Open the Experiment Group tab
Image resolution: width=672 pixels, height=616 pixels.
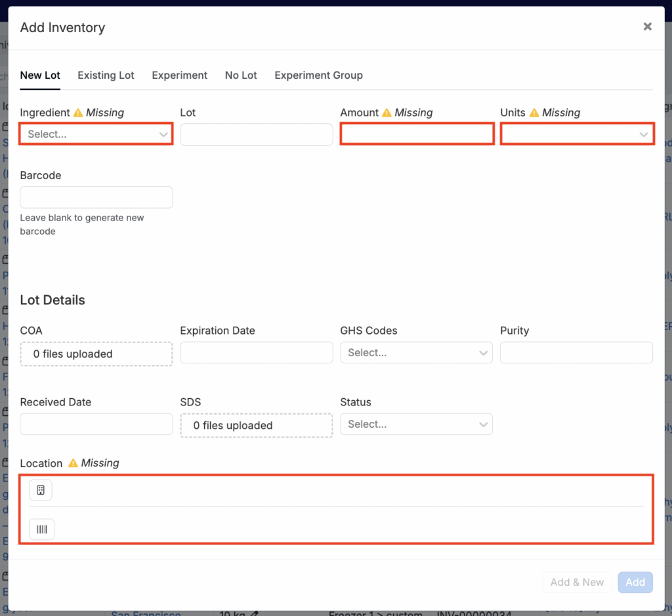point(318,75)
